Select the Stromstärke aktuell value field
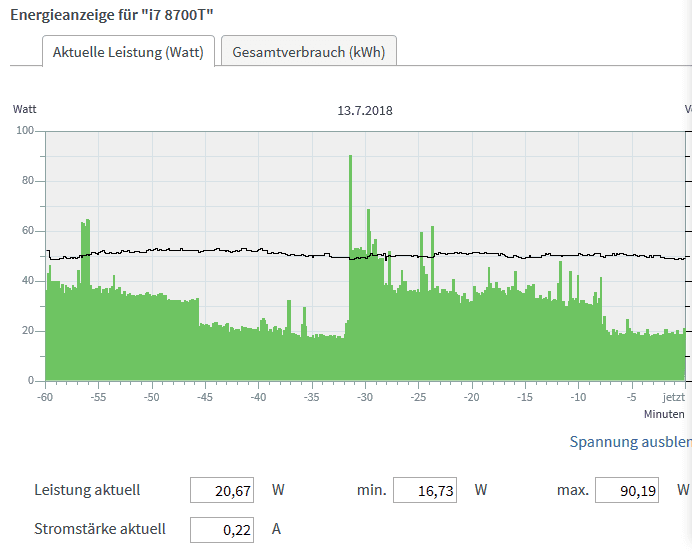This screenshot has width=692, height=554. click(x=222, y=529)
